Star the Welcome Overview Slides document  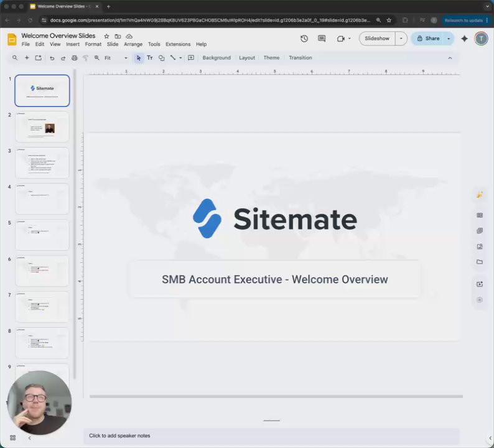[x=106, y=36]
